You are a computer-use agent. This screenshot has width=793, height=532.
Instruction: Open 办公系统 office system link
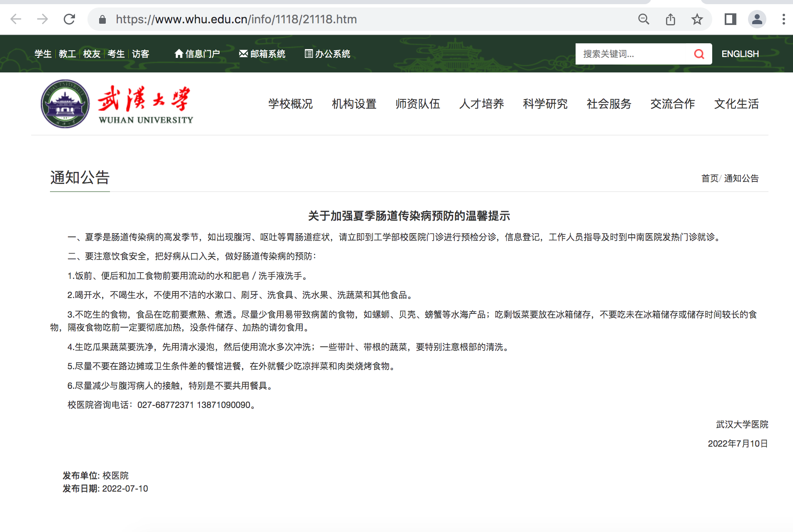tap(327, 54)
